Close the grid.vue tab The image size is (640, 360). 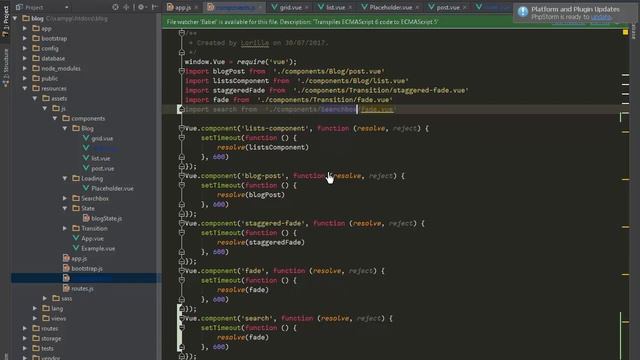click(x=307, y=8)
